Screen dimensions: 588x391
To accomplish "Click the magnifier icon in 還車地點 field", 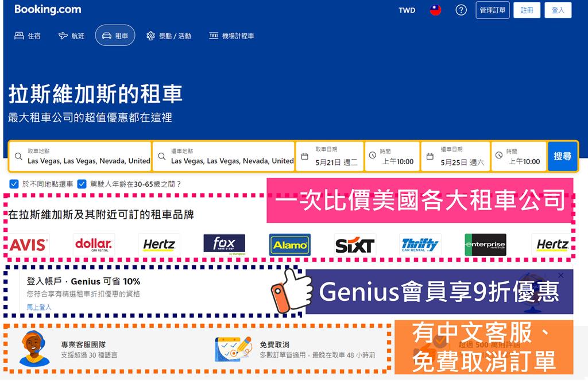I will [x=161, y=156].
